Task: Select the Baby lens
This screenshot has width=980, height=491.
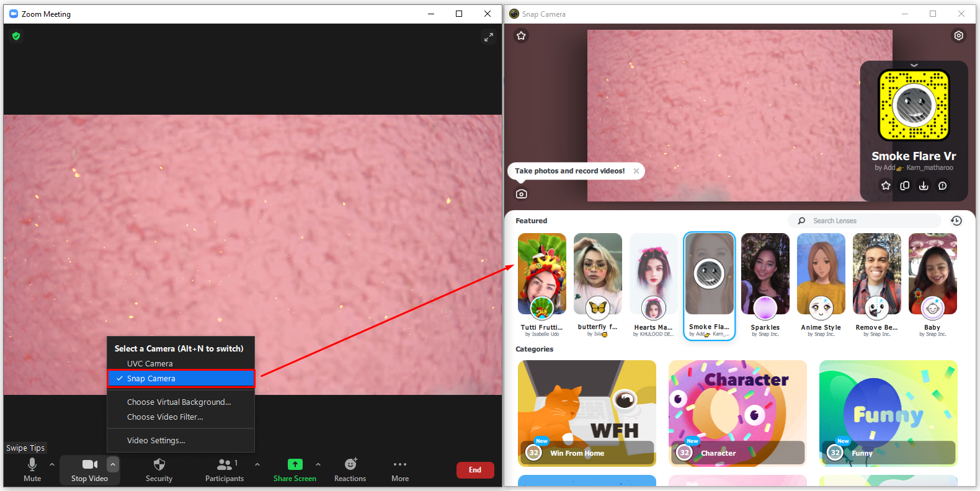Action: pyautogui.click(x=933, y=286)
